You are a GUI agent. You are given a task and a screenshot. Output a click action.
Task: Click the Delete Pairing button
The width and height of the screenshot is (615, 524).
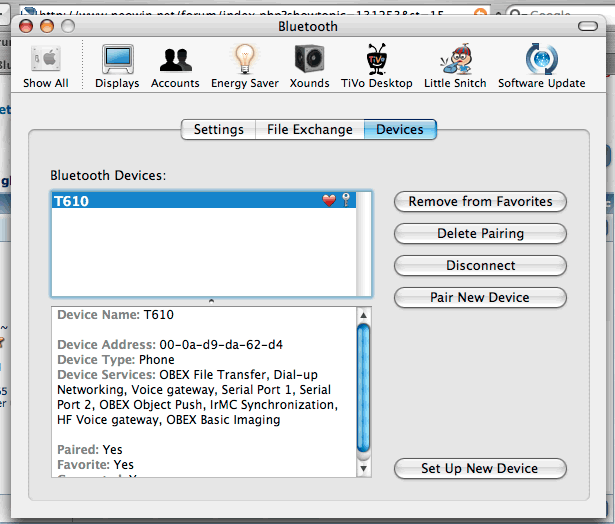pyautogui.click(x=480, y=233)
